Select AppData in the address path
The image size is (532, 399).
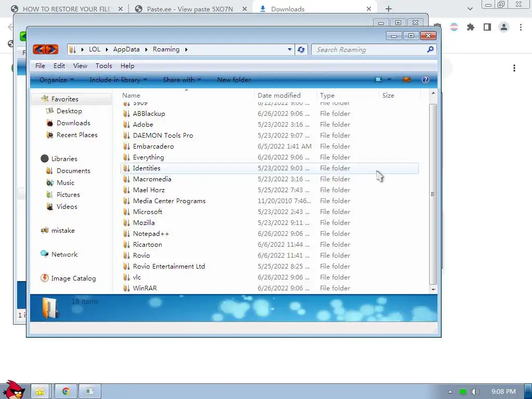coord(126,49)
